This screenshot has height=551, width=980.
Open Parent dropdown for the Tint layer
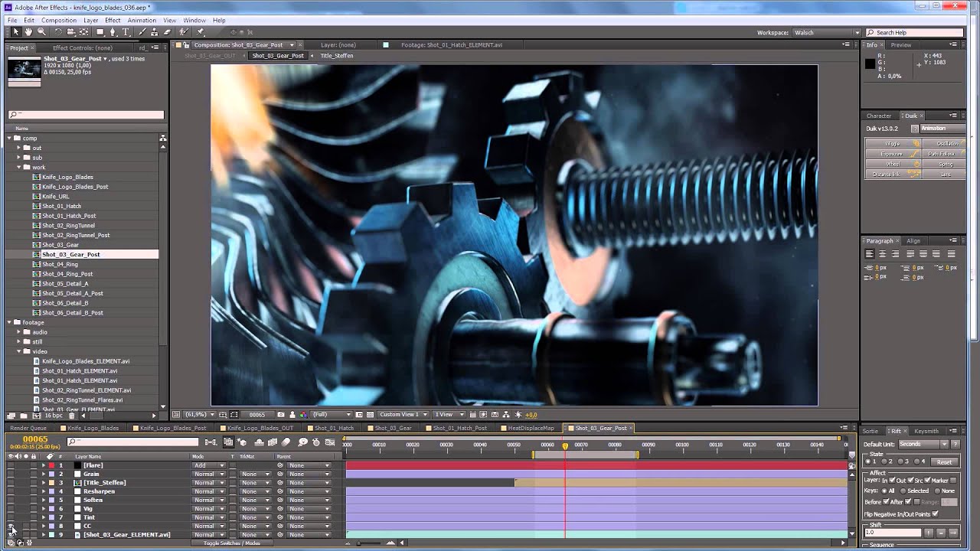point(309,517)
